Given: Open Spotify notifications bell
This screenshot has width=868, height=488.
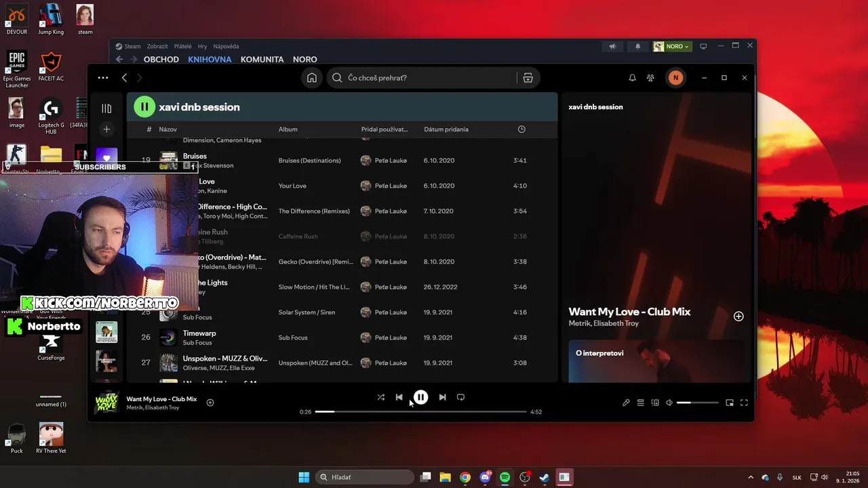Looking at the screenshot, I should click(632, 78).
